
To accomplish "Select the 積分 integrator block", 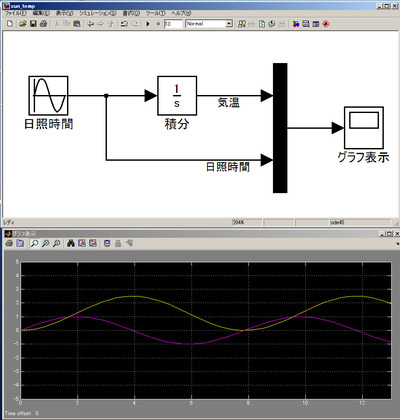I will click(x=177, y=96).
